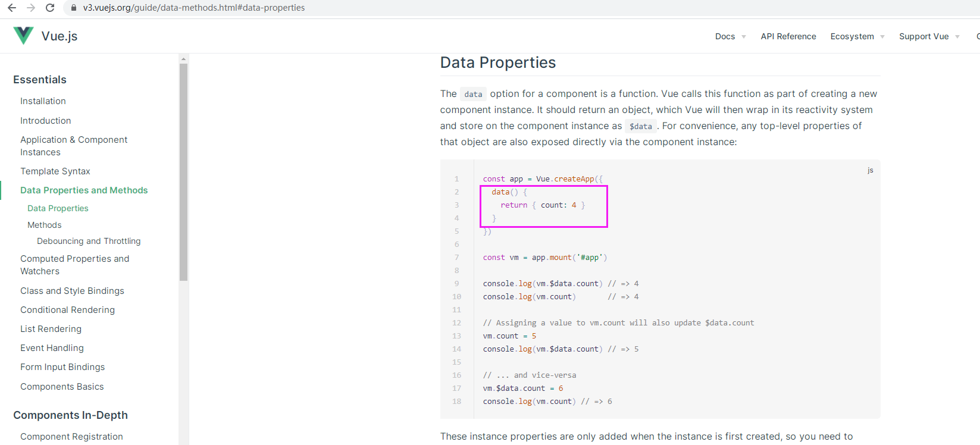Viewport: 980px width, 445px height.
Task: Open the List Rendering page
Action: click(51, 329)
